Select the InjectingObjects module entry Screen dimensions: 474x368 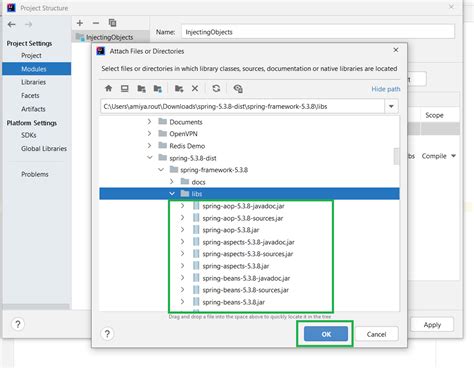click(111, 37)
